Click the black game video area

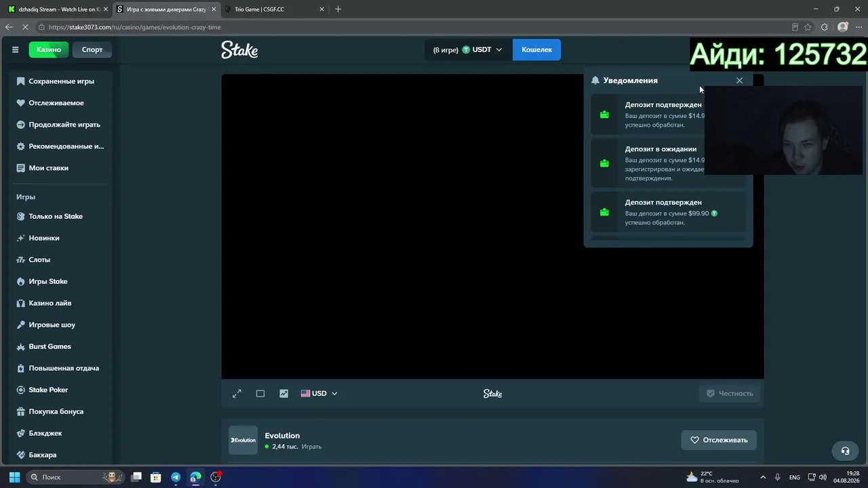(x=492, y=226)
